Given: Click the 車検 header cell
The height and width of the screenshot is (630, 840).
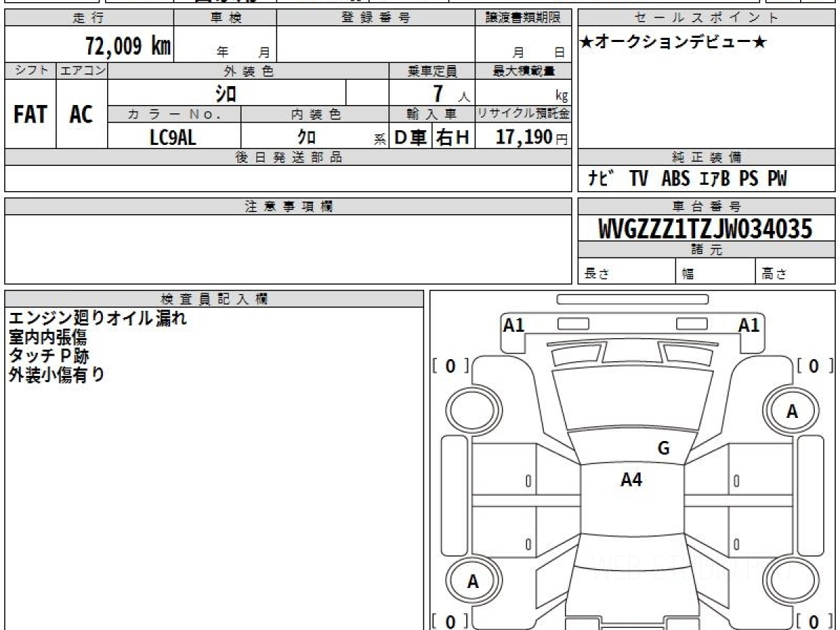Looking at the screenshot, I should [x=225, y=18].
